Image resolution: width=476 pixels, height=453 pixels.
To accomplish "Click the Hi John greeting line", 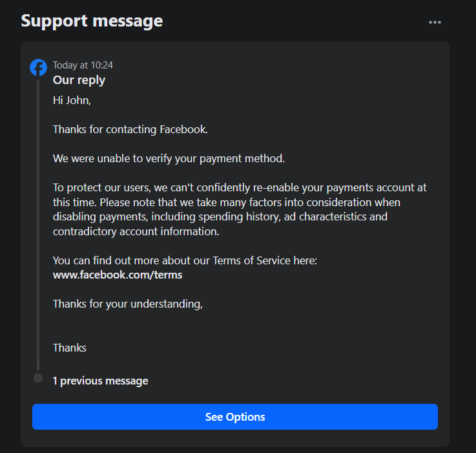I will click(x=72, y=100).
